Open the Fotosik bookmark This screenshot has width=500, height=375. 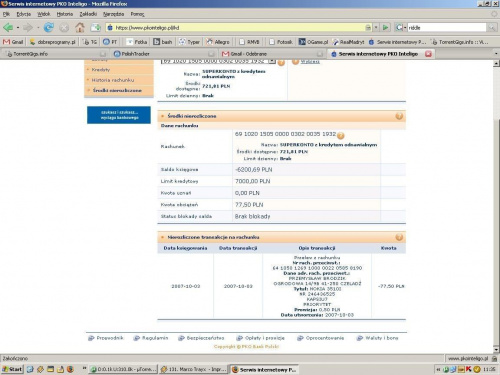(x=281, y=42)
